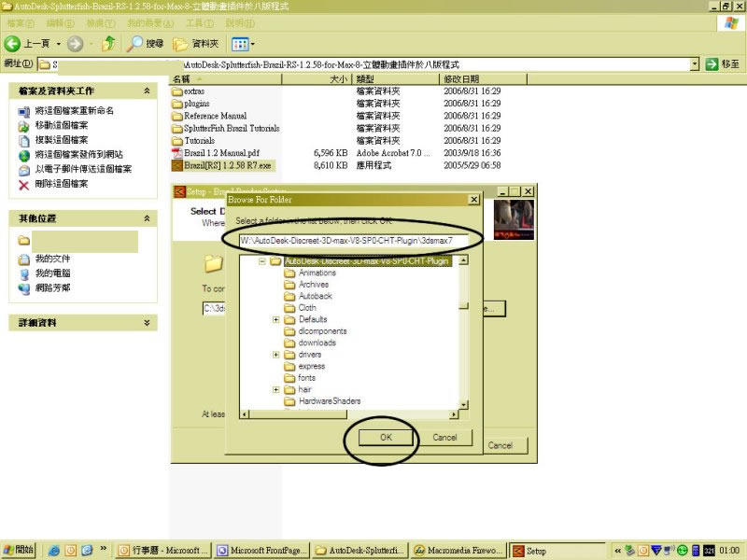Select the Archives folder in tree
The image size is (747, 560).
pyautogui.click(x=306, y=285)
